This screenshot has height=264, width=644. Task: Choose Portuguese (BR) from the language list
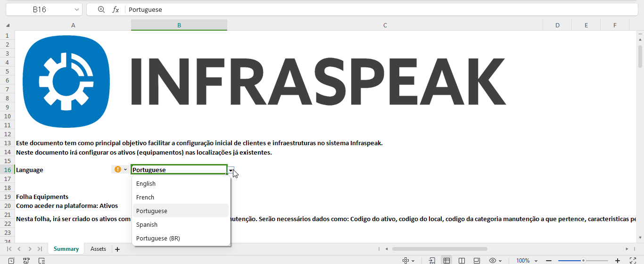tap(181, 238)
